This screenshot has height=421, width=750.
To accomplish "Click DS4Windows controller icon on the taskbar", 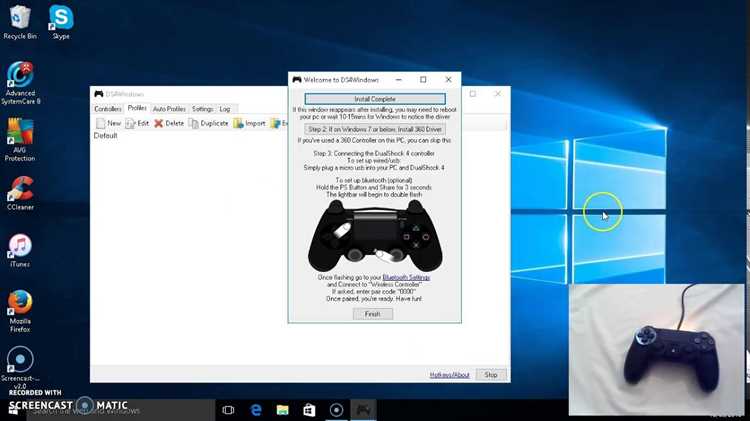I will (x=363, y=410).
